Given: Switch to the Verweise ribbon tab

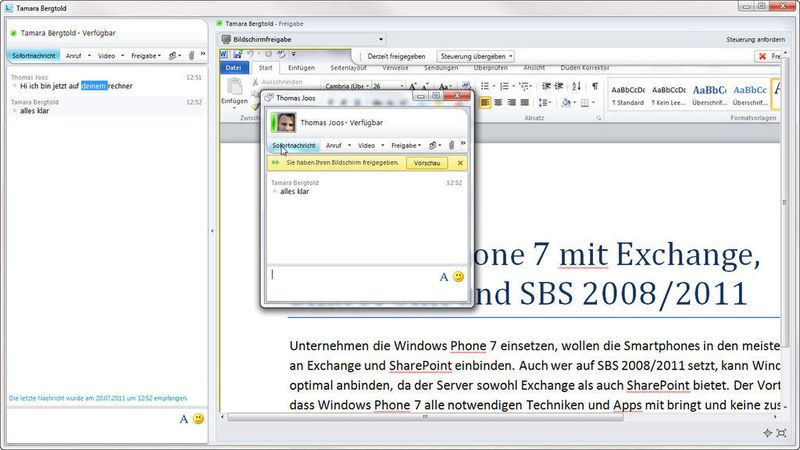Looking at the screenshot, I should point(395,67).
